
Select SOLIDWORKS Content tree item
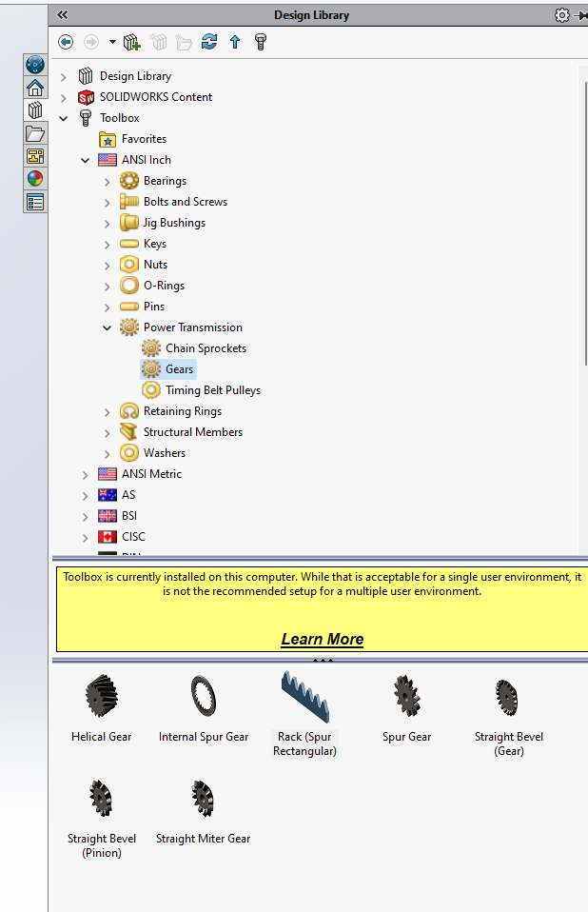(x=155, y=97)
